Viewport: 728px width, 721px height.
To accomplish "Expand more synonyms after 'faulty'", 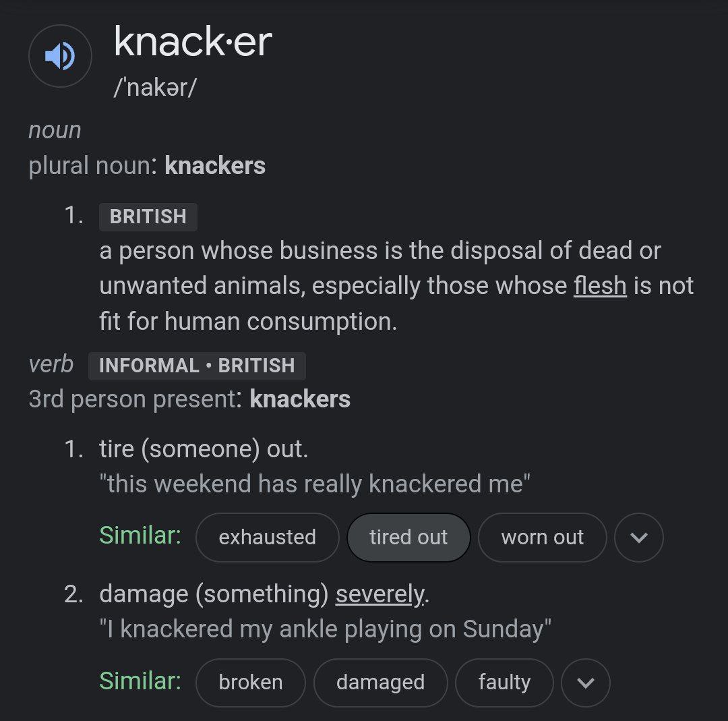I will pos(586,683).
